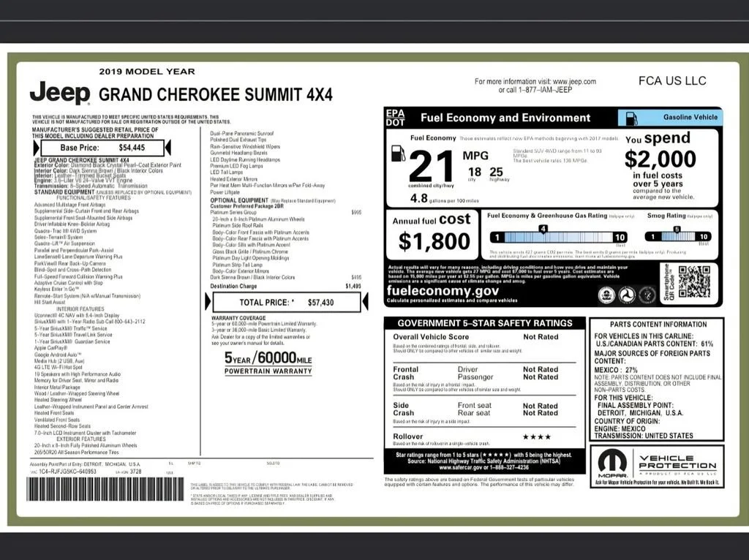Click the TRANSMISSION: UNITED STATES line

tap(644, 436)
